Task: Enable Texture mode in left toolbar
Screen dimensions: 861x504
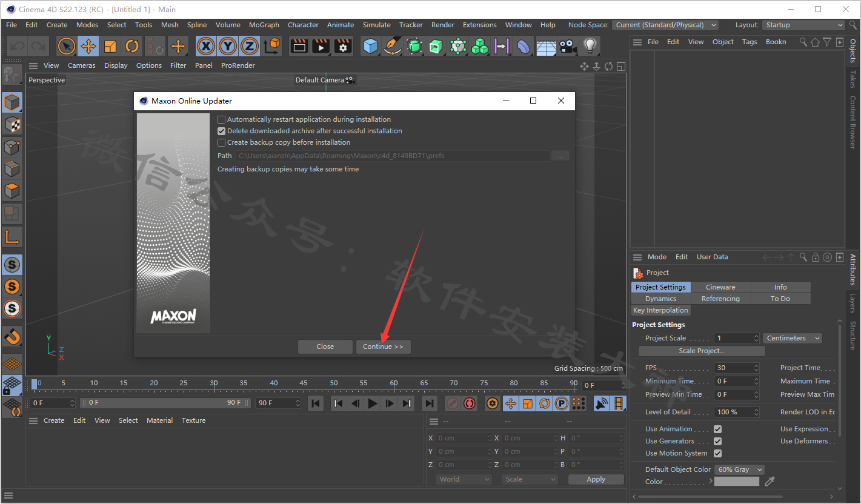Action: (12, 125)
